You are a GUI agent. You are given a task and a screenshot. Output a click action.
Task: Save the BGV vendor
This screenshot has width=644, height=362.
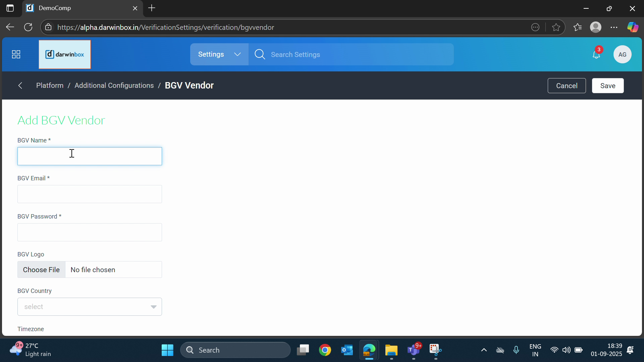607,86
